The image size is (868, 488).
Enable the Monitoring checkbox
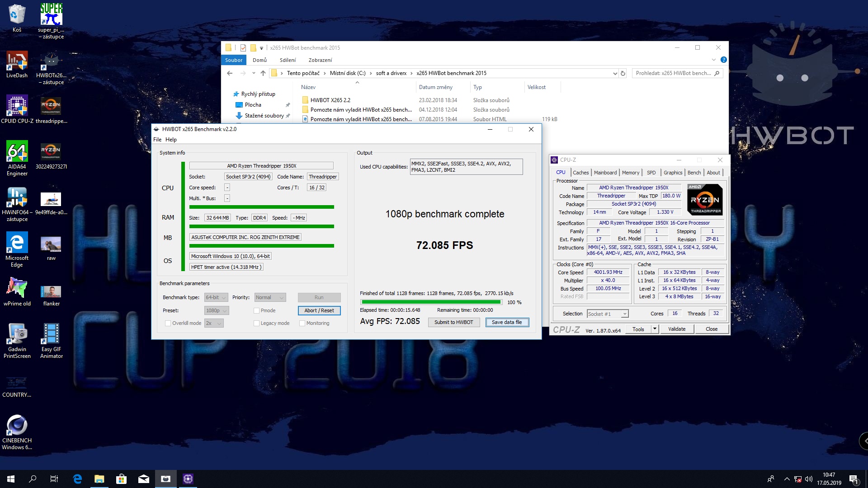click(x=302, y=323)
